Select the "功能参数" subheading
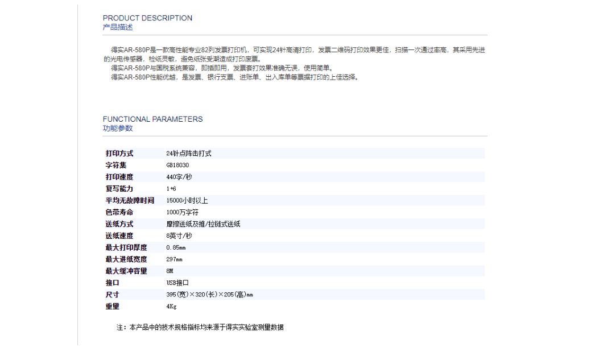This screenshot has width=603, height=364. pyautogui.click(x=118, y=129)
